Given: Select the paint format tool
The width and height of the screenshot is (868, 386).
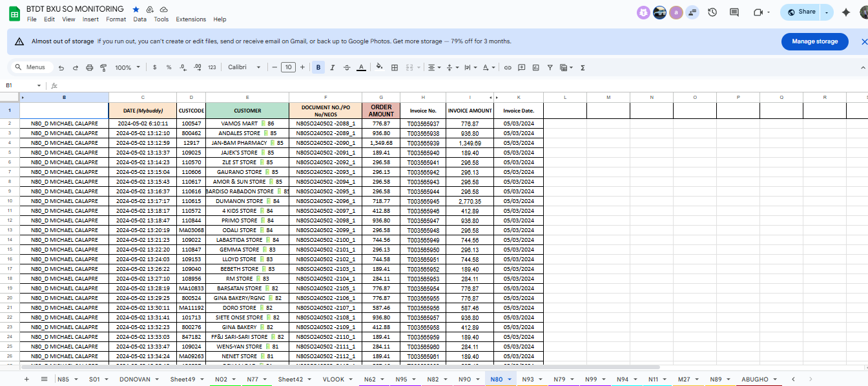Looking at the screenshot, I should tap(103, 67).
